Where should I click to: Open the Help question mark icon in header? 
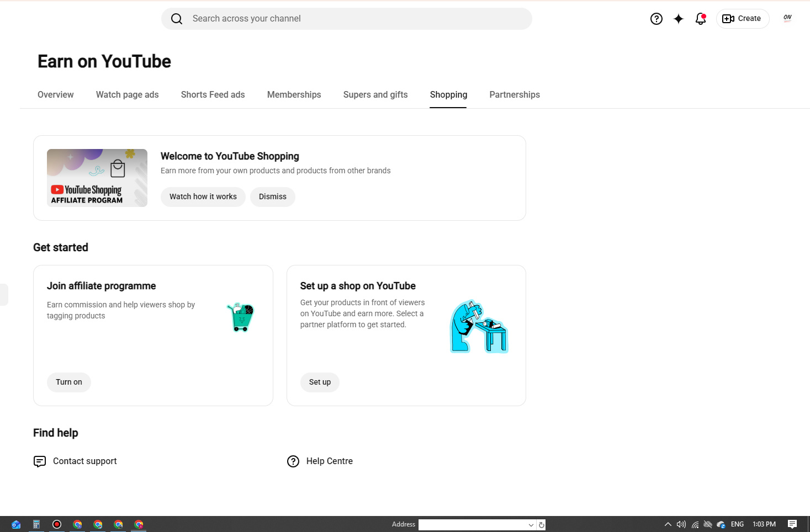(657, 19)
